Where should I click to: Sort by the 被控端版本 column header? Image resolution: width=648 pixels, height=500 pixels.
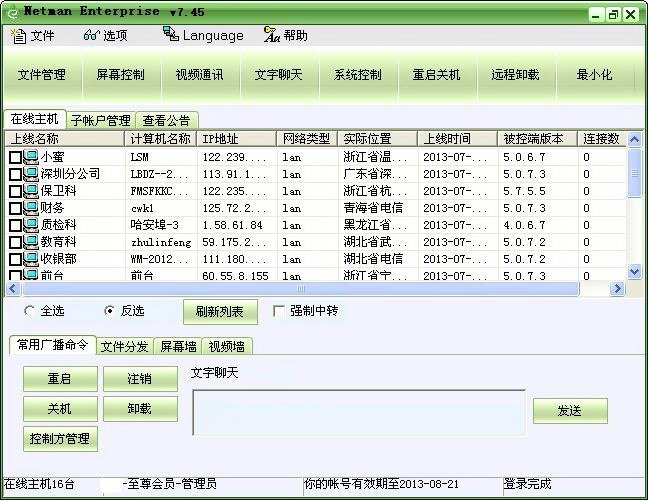coord(538,139)
